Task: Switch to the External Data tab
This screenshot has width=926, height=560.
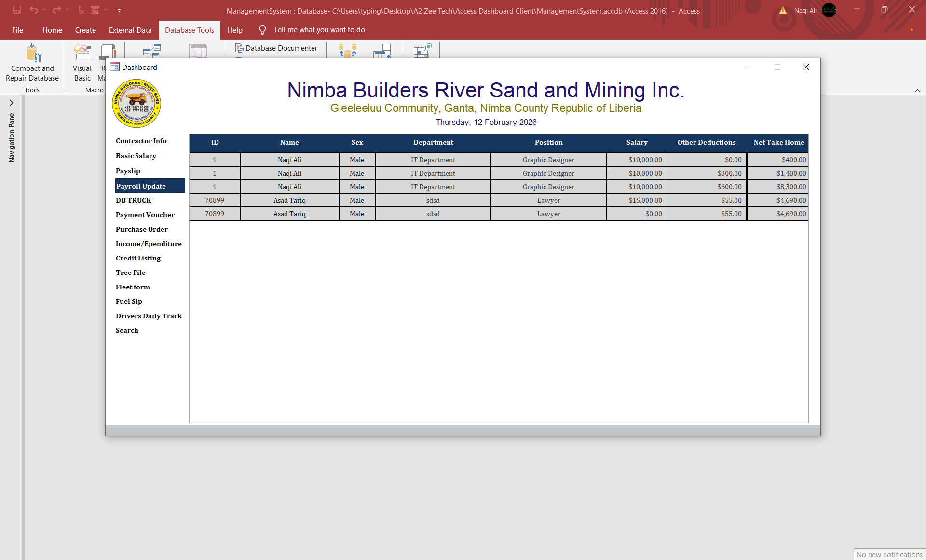Action: [x=130, y=30]
